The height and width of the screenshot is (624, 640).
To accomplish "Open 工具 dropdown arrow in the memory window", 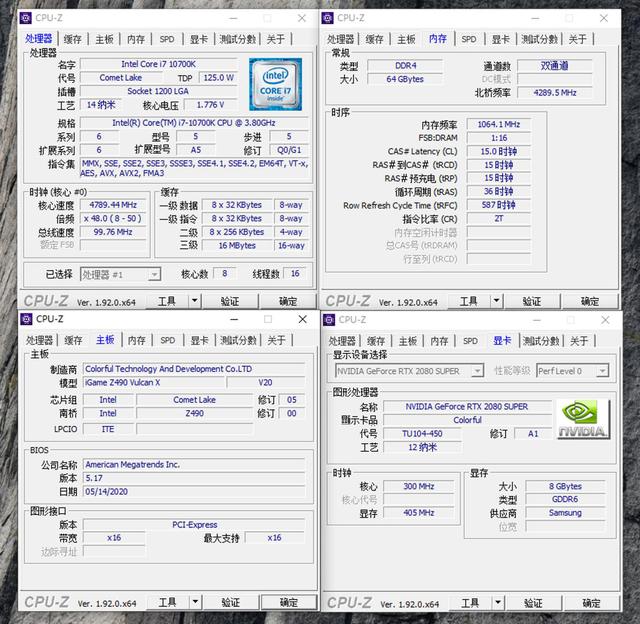I will [x=496, y=301].
